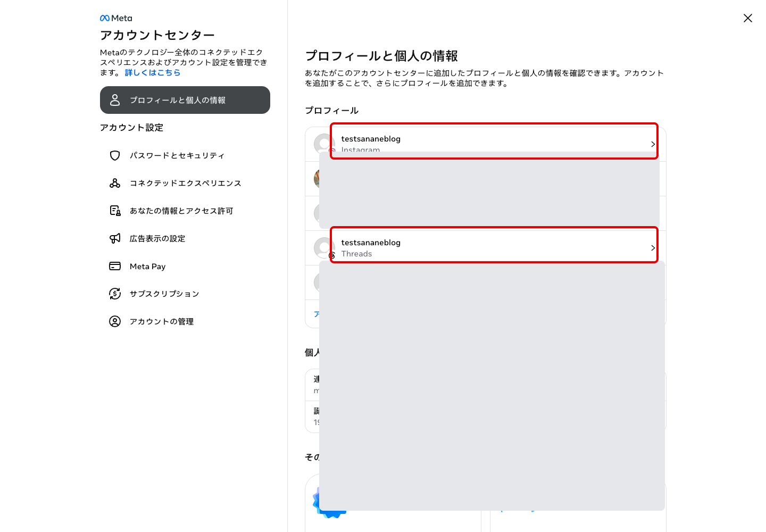This screenshot has height=532, width=766.
Task: Open パスワードとセキュリティ settings
Action: click(185, 155)
